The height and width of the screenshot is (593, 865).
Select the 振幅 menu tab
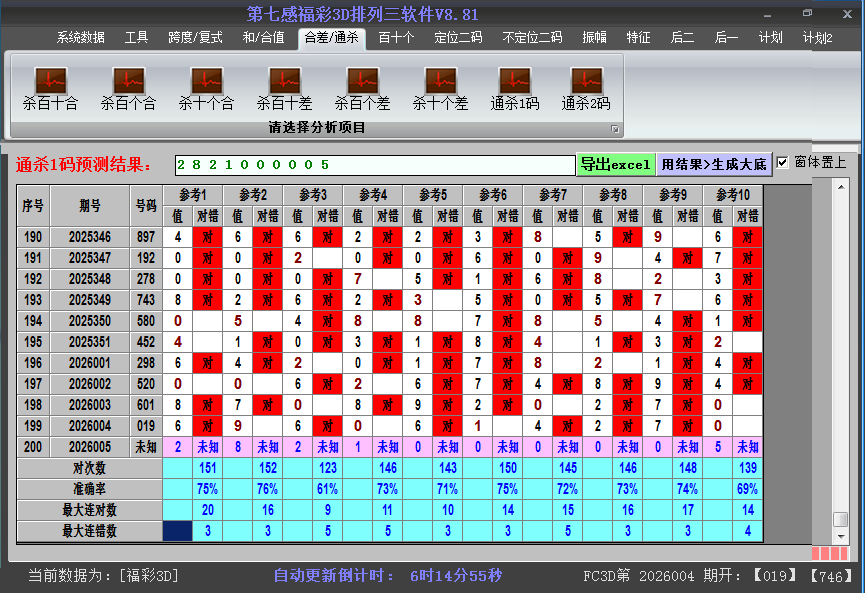coord(594,38)
